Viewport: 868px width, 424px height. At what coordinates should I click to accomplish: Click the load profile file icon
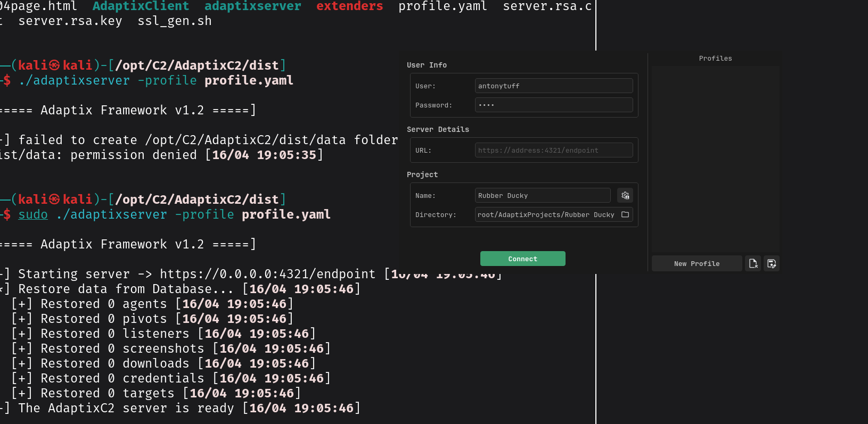(752, 263)
